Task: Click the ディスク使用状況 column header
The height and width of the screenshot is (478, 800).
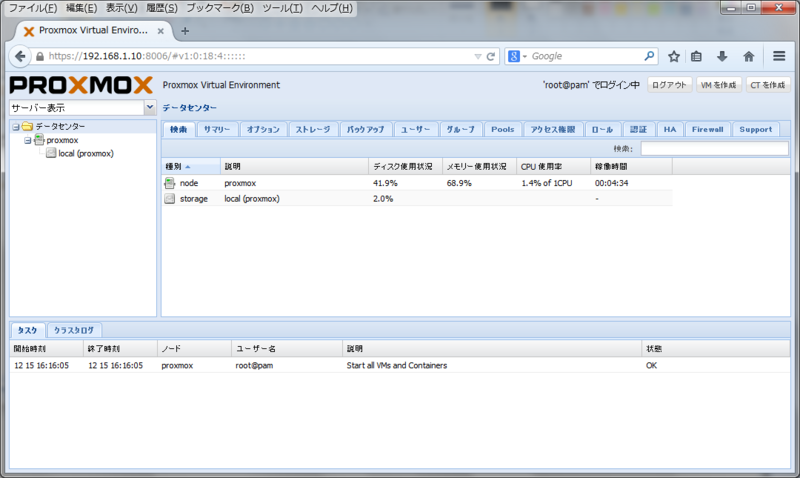Action: point(405,167)
